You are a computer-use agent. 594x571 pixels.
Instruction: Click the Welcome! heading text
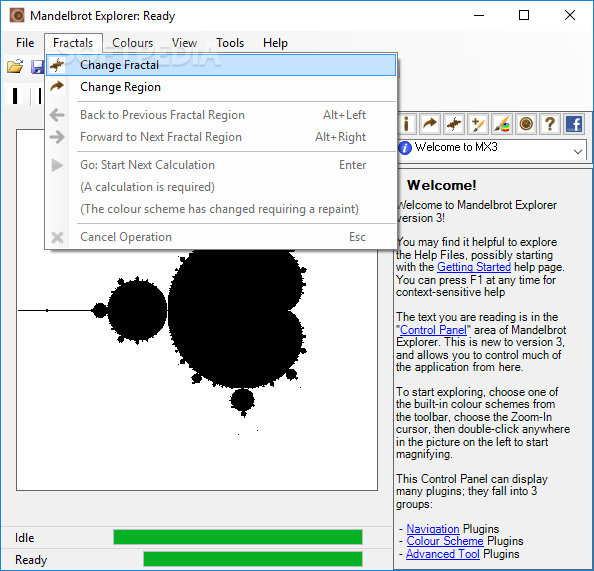(442, 185)
